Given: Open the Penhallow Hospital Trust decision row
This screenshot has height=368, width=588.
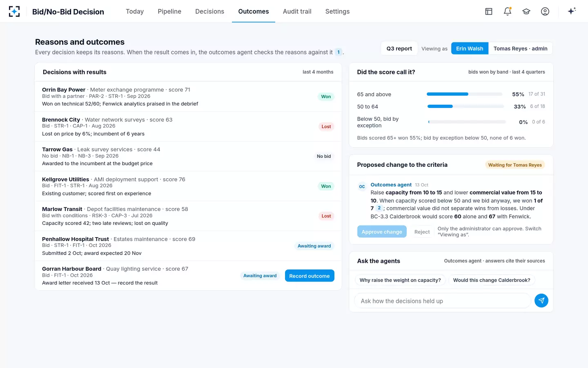Looking at the screenshot, I should pos(188,246).
